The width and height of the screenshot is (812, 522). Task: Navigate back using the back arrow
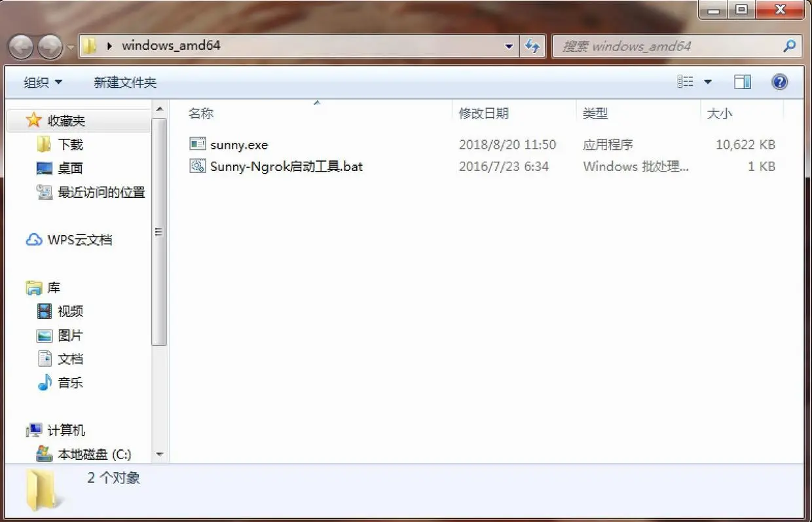21,46
